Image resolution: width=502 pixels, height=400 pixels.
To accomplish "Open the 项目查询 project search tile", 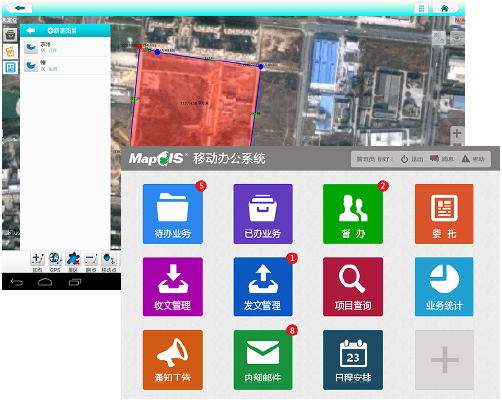I will [x=353, y=286].
